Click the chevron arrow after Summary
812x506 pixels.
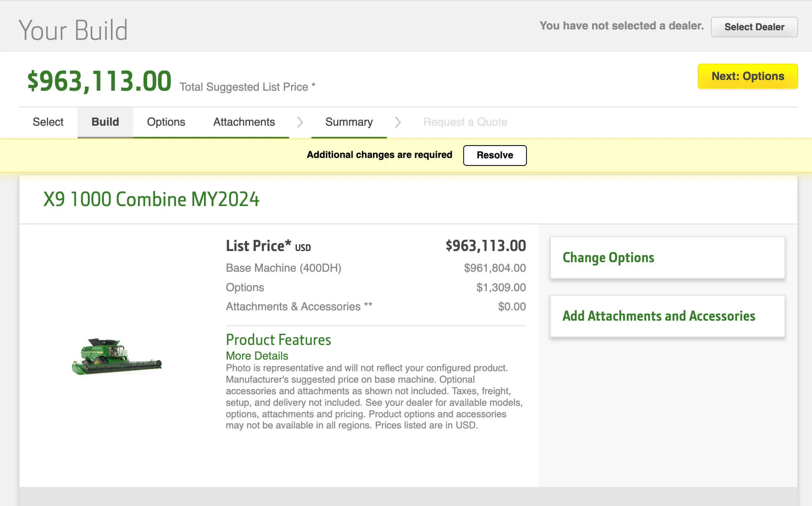[398, 122]
